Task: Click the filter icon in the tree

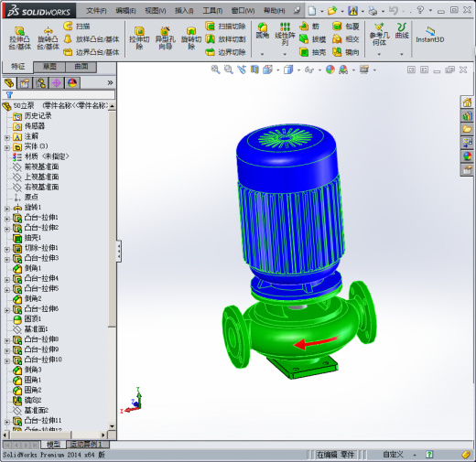Action: coord(9,95)
